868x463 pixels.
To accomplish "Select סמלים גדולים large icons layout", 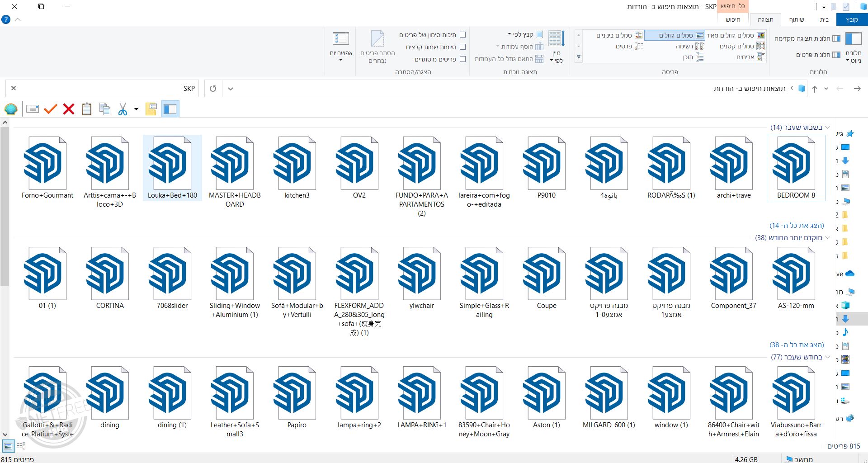I will [675, 35].
